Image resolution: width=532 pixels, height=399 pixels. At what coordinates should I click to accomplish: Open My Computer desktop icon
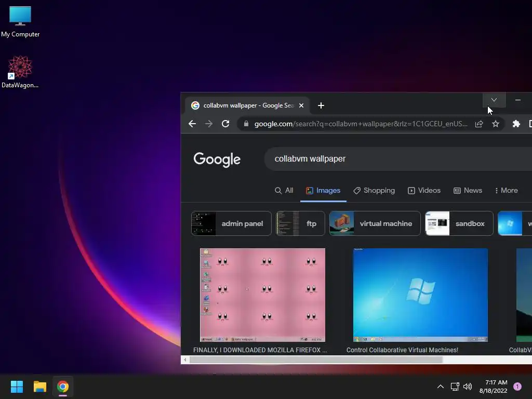click(x=20, y=21)
